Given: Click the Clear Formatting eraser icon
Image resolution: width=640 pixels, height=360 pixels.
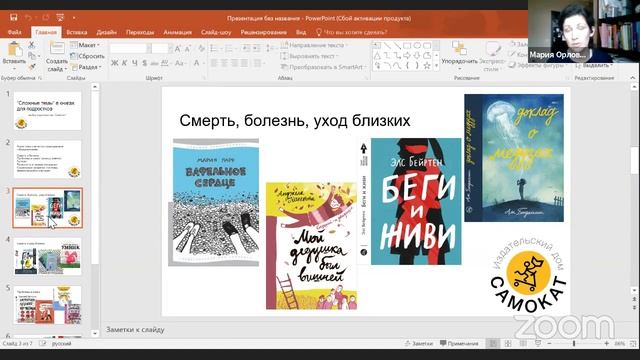Looking at the screenshot, I should point(202,49).
